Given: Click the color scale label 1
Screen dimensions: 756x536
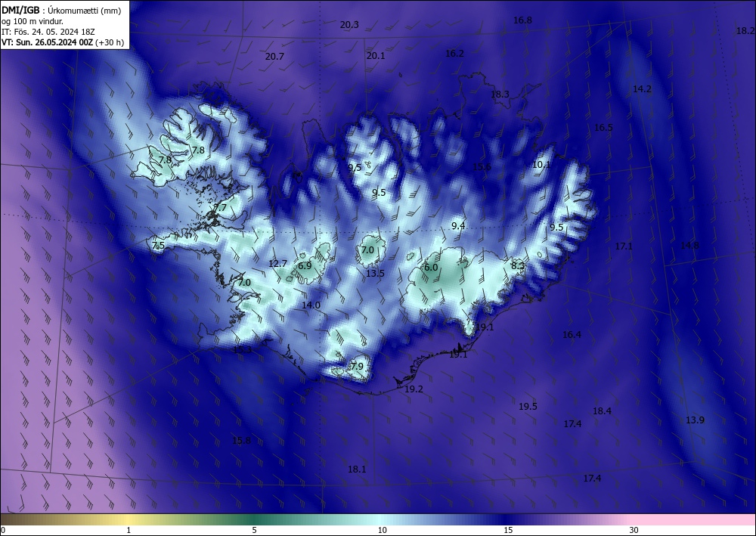Looking at the screenshot, I should point(129,531).
